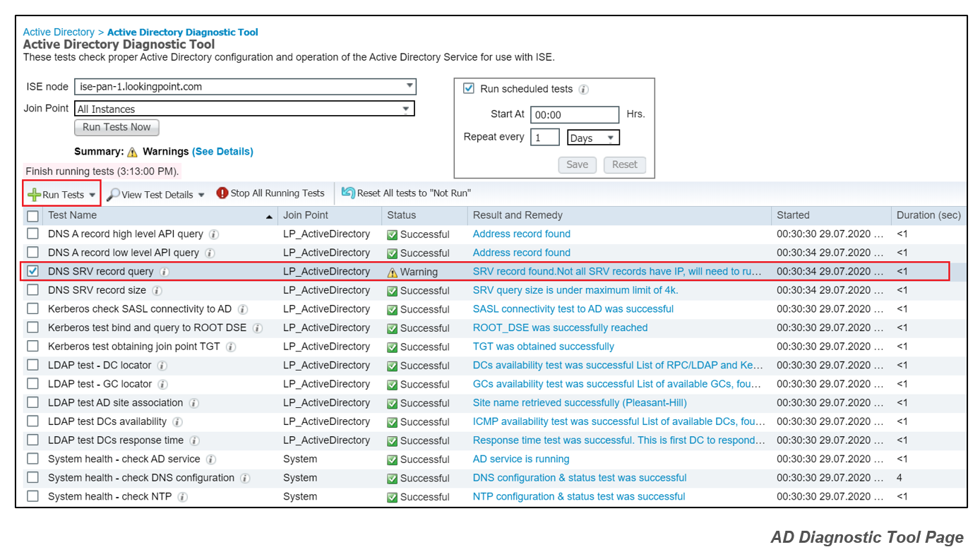This screenshot has width=980, height=559.
Task: Click magnifier icon of View Test Details
Action: coord(113,195)
